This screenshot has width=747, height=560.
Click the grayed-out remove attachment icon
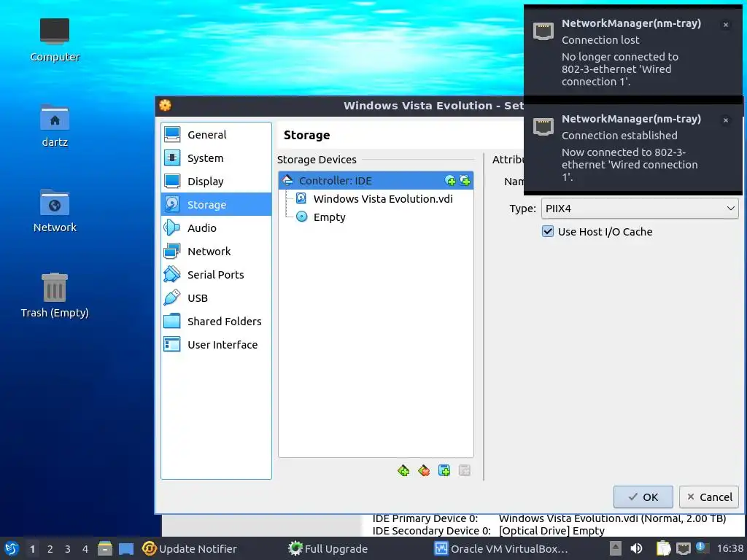pyautogui.click(x=465, y=470)
